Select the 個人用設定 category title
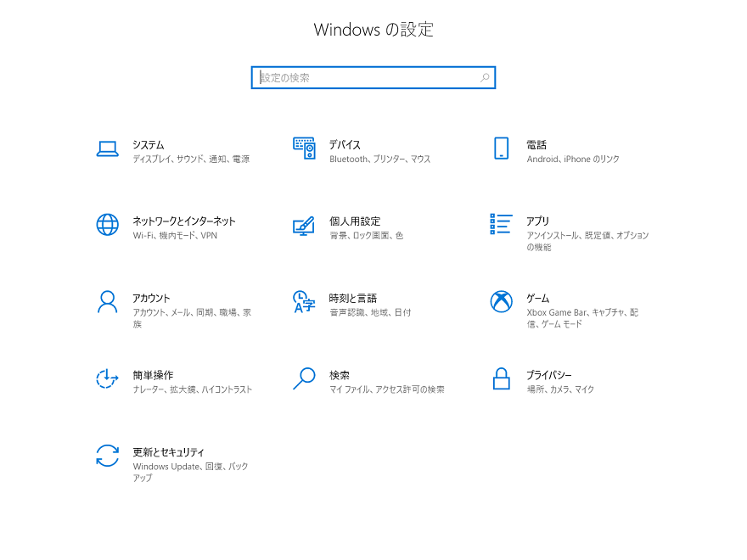The width and height of the screenshot is (747, 560). click(x=355, y=221)
